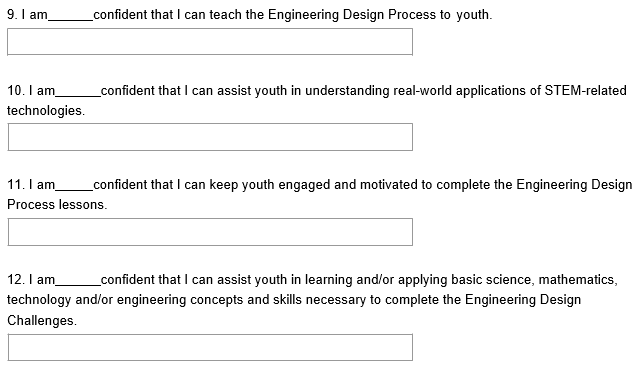This screenshot has height=368, width=642.
Task: Click 'Process lessons.' text in question 11
Action: [57, 204]
